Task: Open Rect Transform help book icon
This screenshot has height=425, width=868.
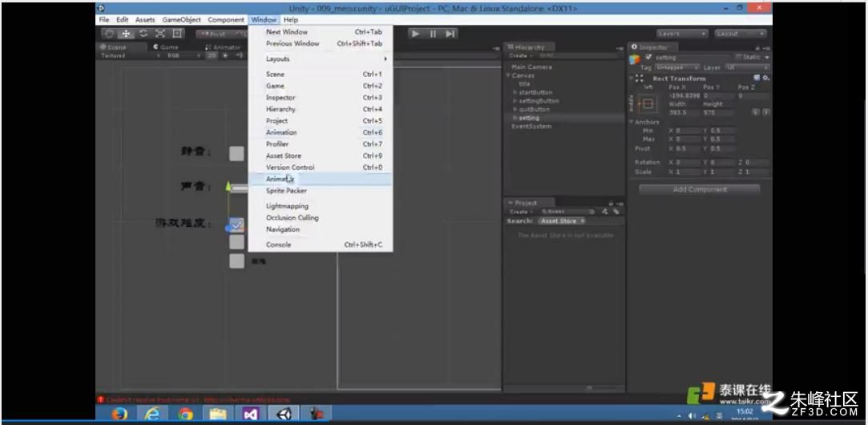Action: pos(757,78)
